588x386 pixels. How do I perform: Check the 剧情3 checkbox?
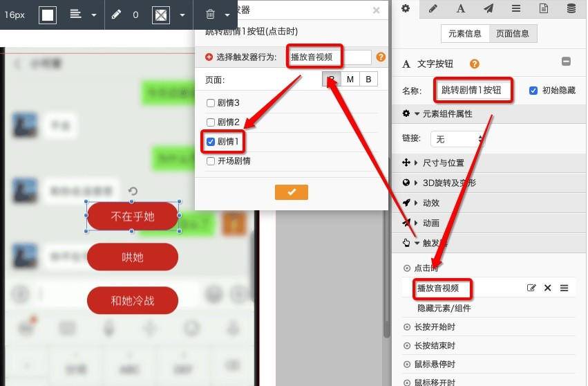pos(211,103)
